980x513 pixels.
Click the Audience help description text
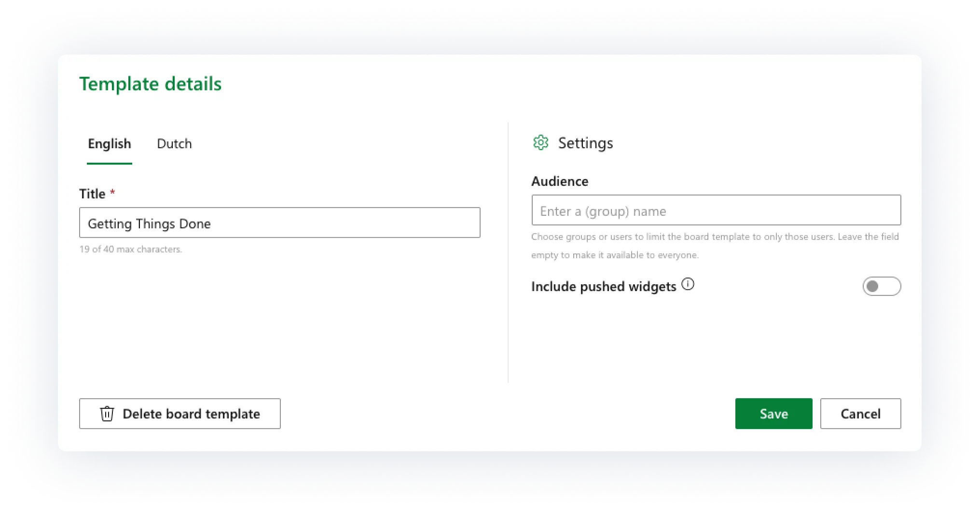point(715,246)
